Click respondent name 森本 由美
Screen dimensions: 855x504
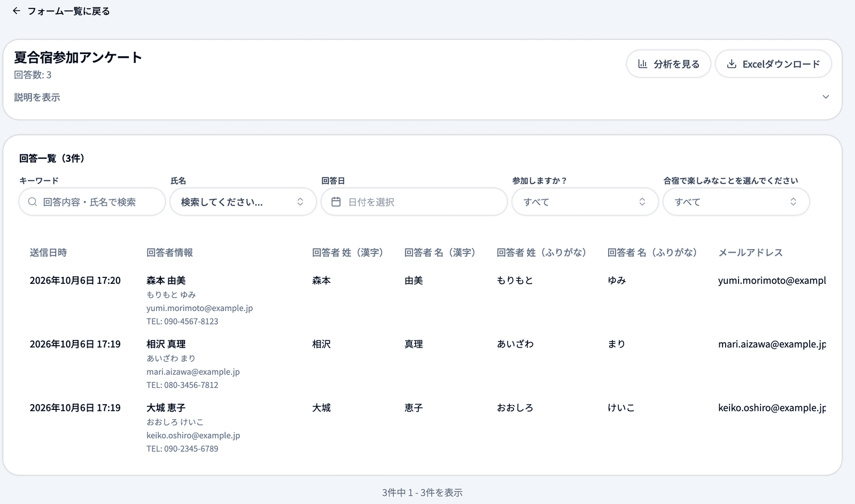click(166, 280)
